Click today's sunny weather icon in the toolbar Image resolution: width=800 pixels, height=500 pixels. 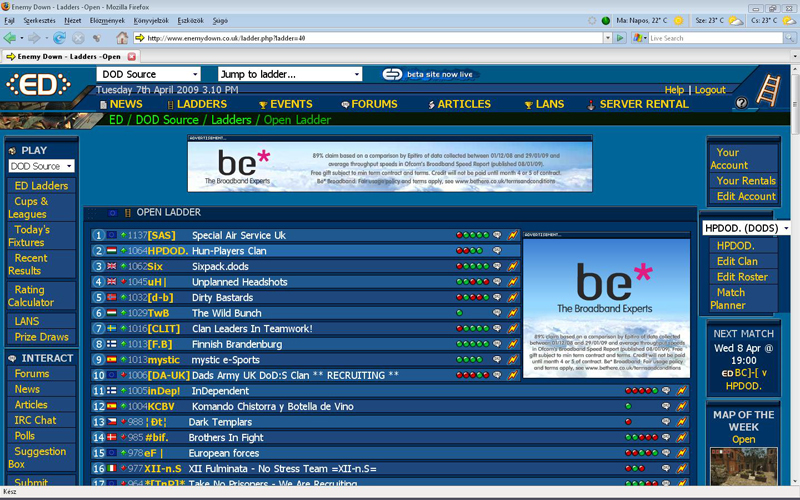(x=679, y=21)
